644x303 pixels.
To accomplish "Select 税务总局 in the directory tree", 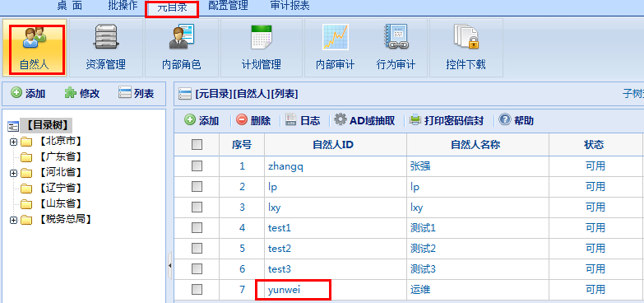I will (x=65, y=220).
